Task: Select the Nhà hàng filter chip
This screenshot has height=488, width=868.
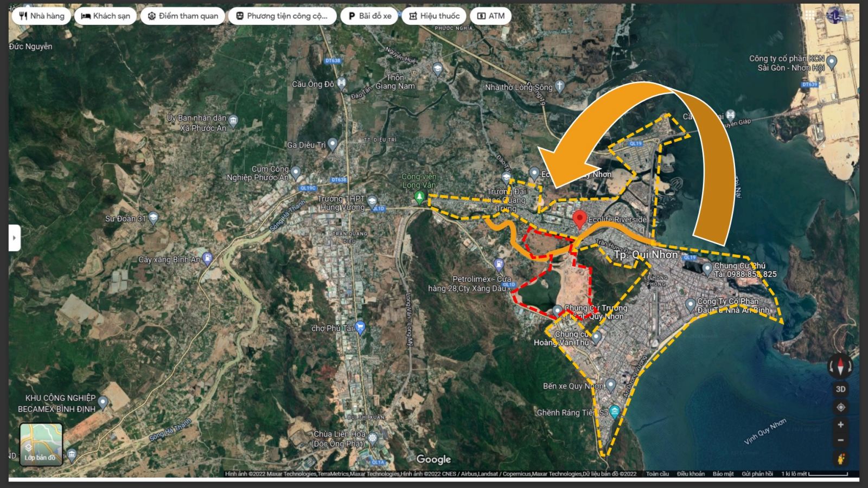Action: coord(42,16)
